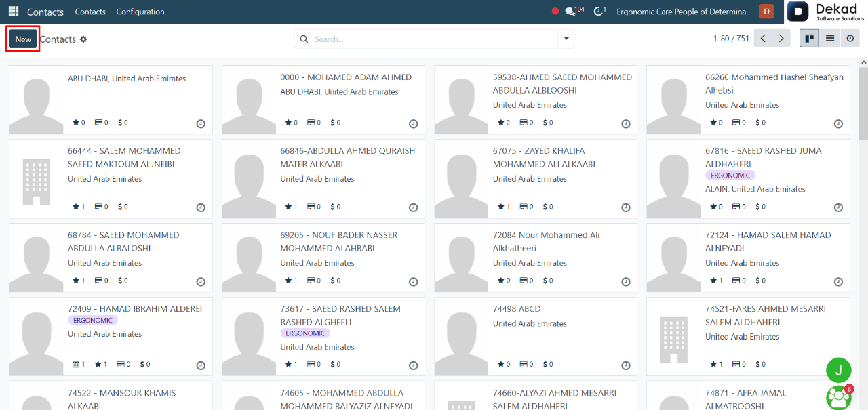Click the Dekad Software Solutions logo
This screenshot has width=868, height=410.
point(827,12)
